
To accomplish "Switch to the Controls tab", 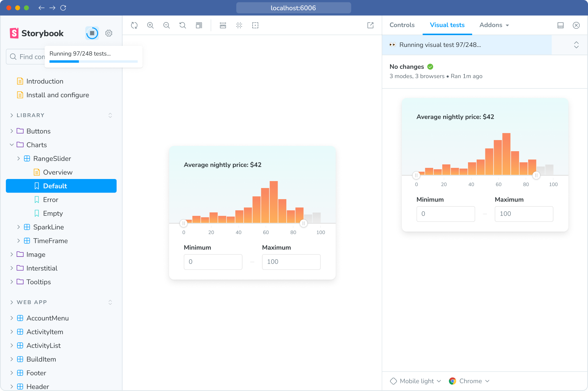I will pyautogui.click(x=402, y=25).
